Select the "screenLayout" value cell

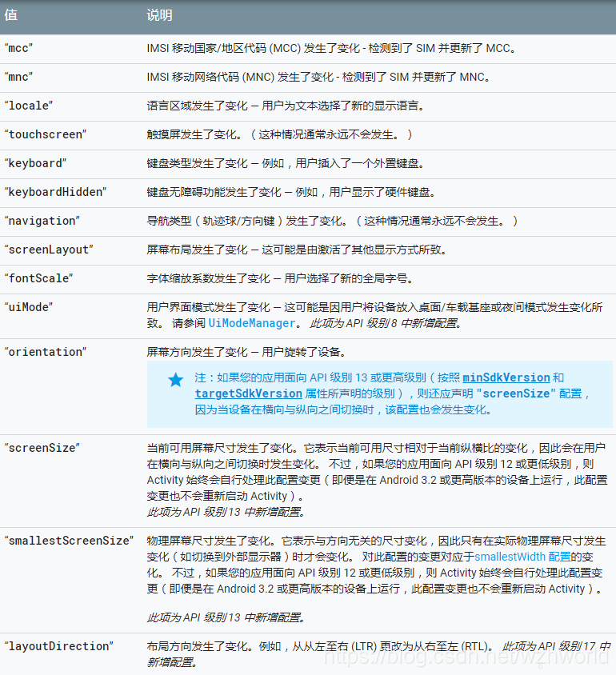[49, 250]
